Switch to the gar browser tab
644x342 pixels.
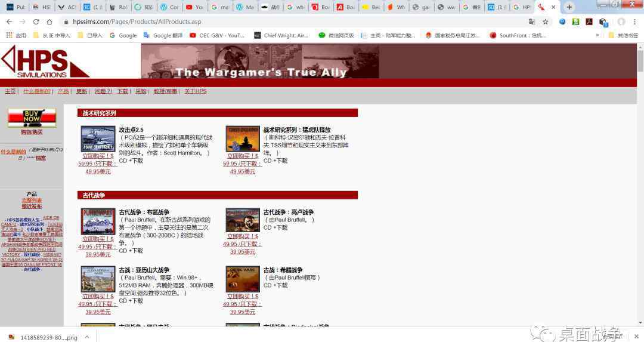[x=422, y=7]
